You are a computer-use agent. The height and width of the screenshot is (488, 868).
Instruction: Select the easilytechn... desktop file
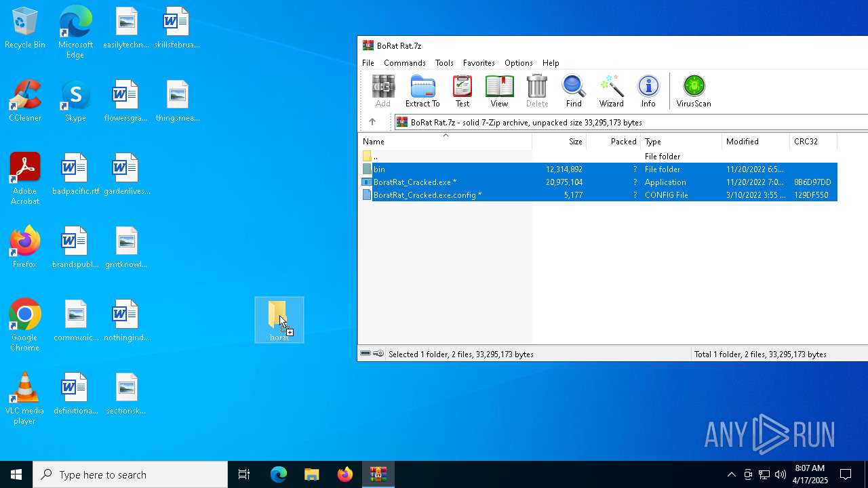pos(125,28)
